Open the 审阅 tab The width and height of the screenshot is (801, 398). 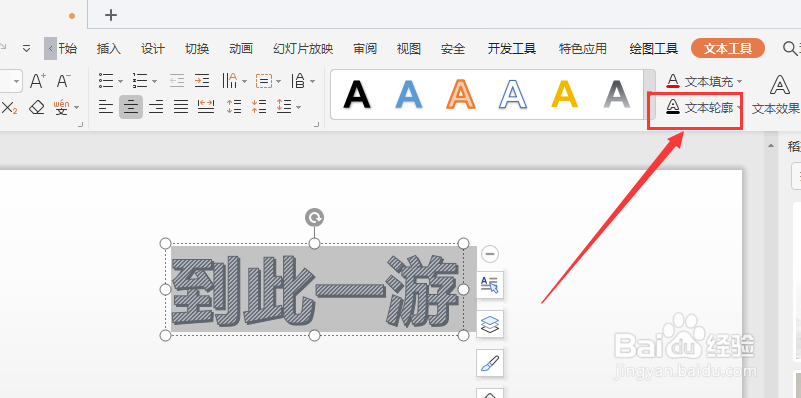click(x=365, y=49)
